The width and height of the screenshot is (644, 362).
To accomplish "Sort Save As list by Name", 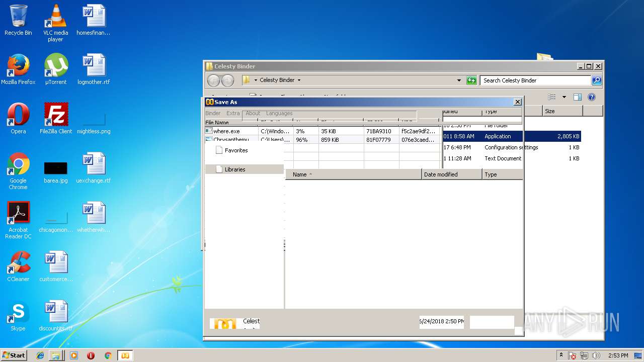I will pos(354,174).
